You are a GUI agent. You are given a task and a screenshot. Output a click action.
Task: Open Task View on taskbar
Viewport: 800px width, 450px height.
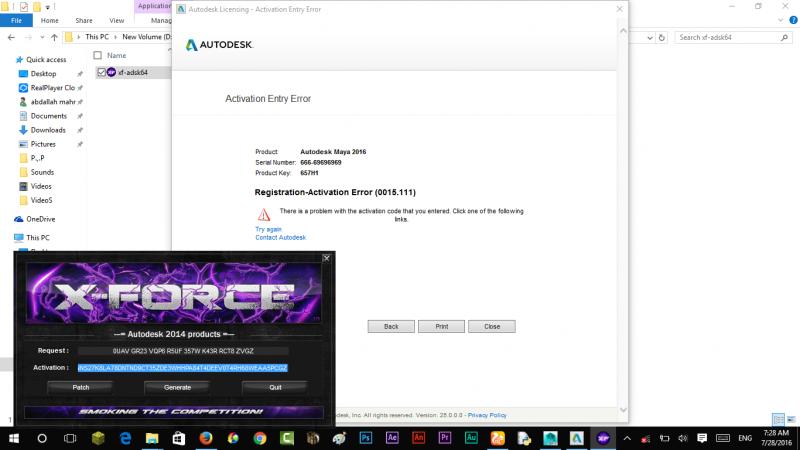coord(70,438)
